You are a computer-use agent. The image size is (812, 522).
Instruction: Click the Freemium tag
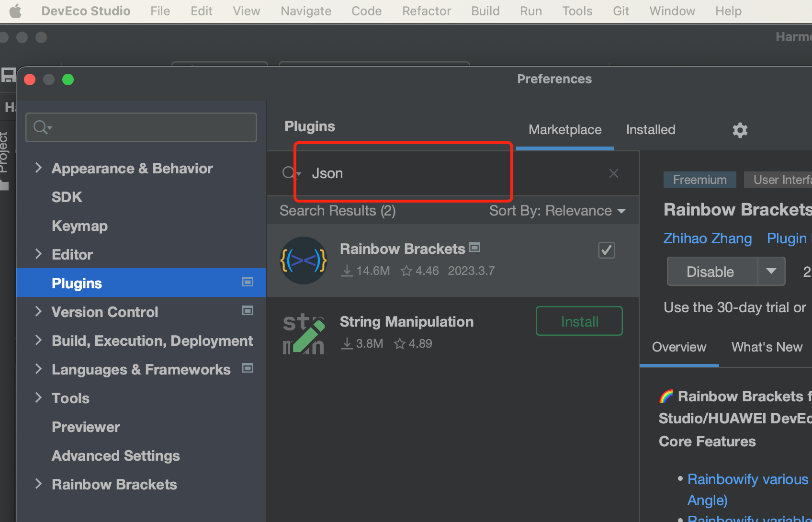tap(699, 180)
